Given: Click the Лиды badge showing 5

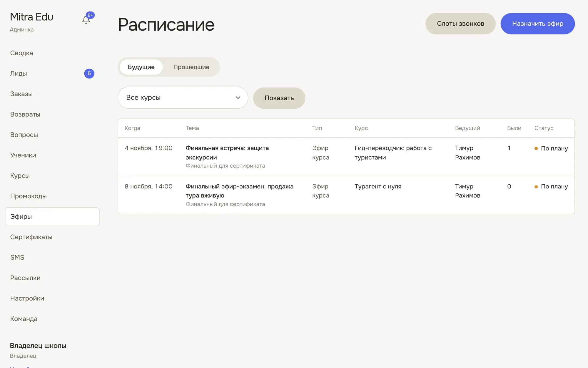Looking at the screenshot, I should click(x=89, y=73).
